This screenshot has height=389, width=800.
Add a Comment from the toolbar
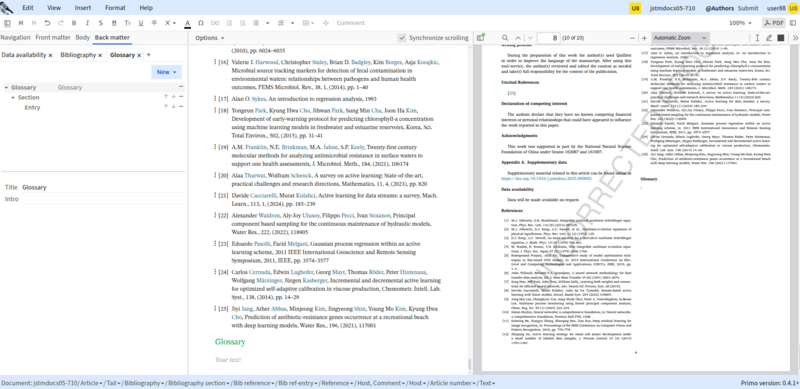pyautogui.click(x=351, y=23)
